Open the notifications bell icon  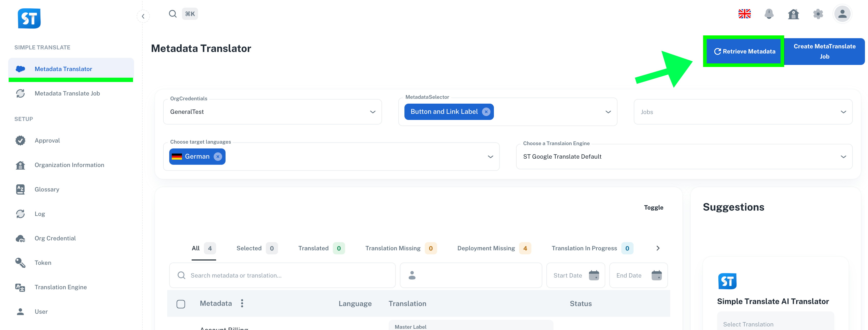(x=769, y=14)
